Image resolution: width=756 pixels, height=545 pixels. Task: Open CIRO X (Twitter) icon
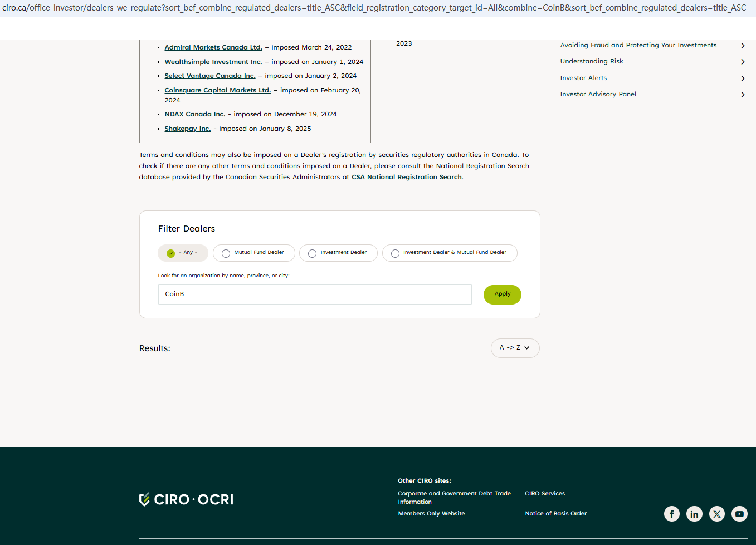point(717,514)
